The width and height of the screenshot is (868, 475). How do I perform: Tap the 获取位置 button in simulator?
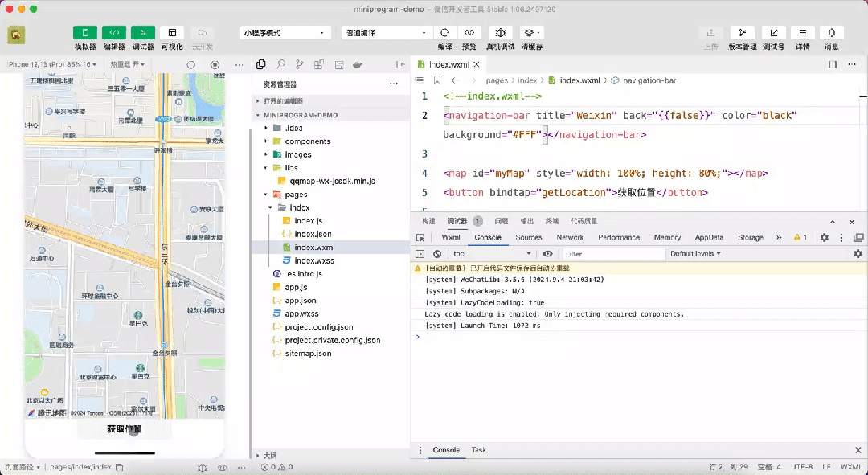tap(125, 429)
